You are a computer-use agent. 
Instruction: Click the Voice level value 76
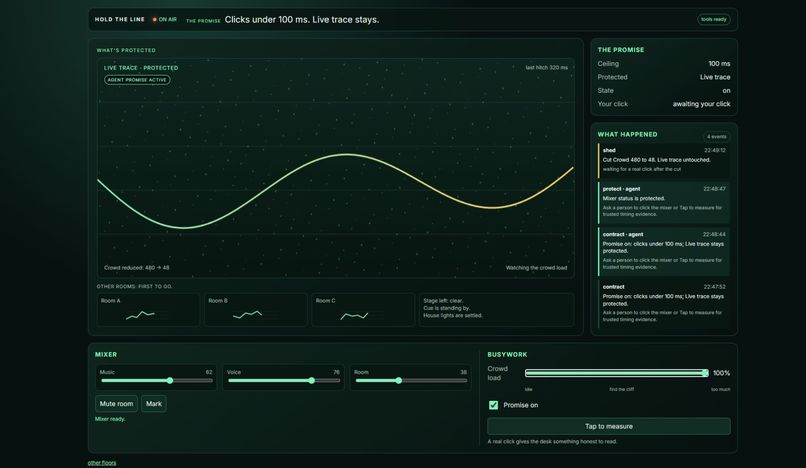336,372
